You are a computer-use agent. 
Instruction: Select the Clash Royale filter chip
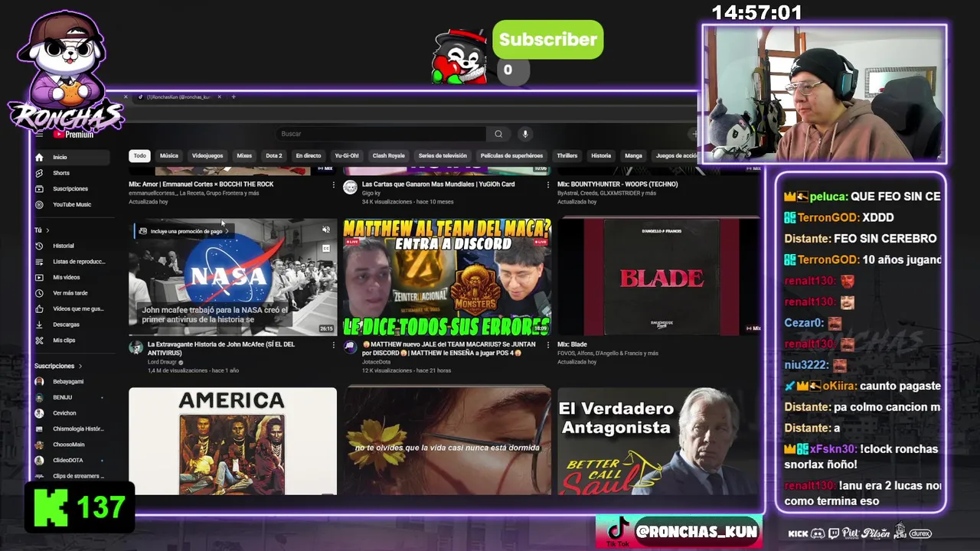pos(388,156)
